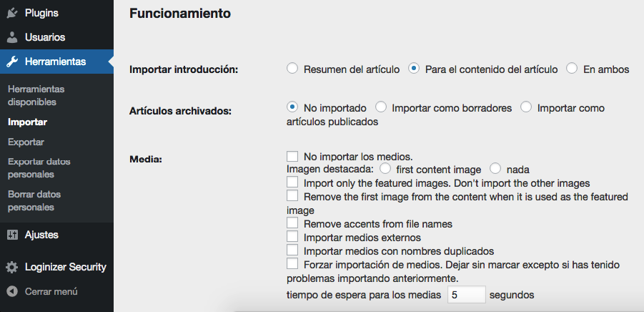The width and height of the screenshot is (644, 312).
Task: Check "No importar los medios" checkbox
Action: coord(292,156)
